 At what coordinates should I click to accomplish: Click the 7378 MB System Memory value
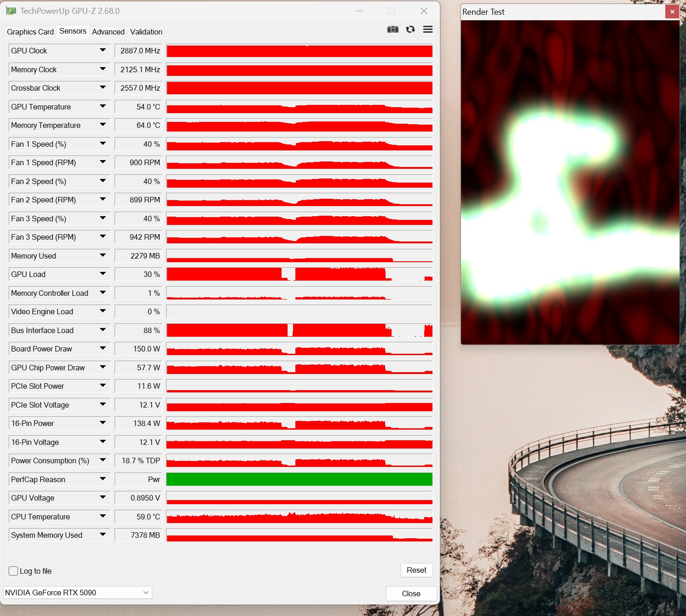(138, 535)
